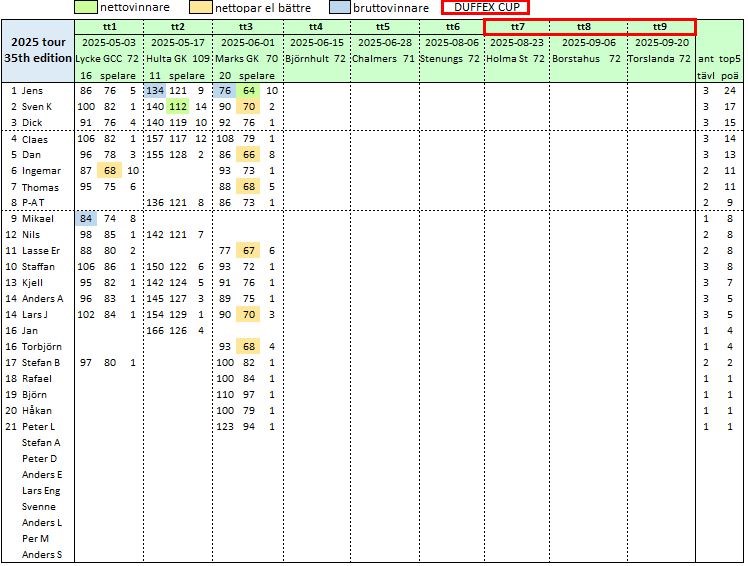Click player name Ingemar

[x=40, y=171]
